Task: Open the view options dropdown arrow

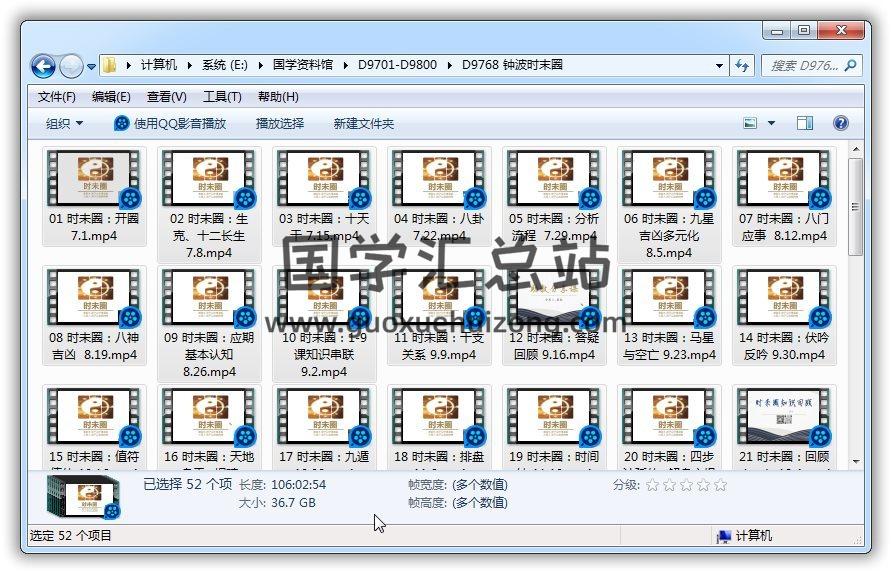Action: click(x=771, y=123)
